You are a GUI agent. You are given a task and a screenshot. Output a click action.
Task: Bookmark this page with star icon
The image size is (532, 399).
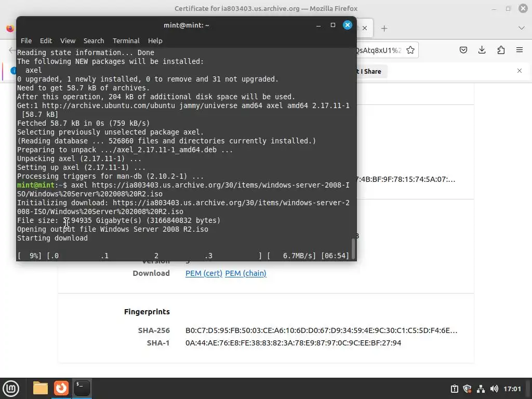pyautogui.click(x=410, y=50)
